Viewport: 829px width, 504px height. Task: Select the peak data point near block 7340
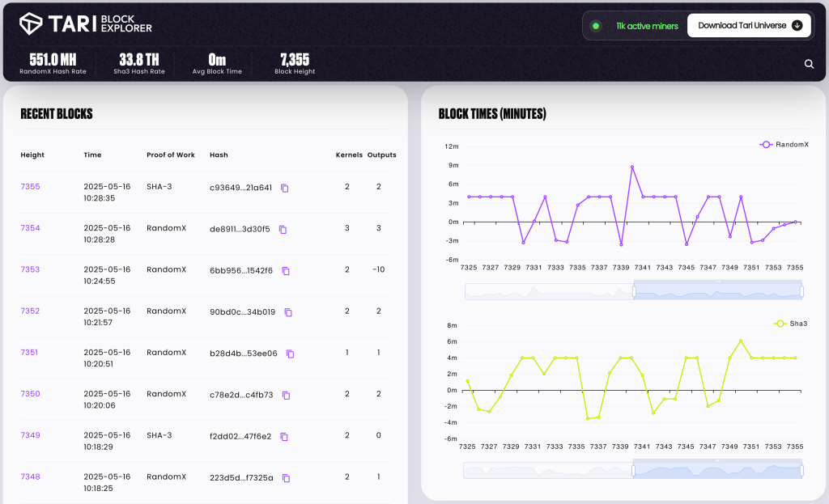[631, 167]
